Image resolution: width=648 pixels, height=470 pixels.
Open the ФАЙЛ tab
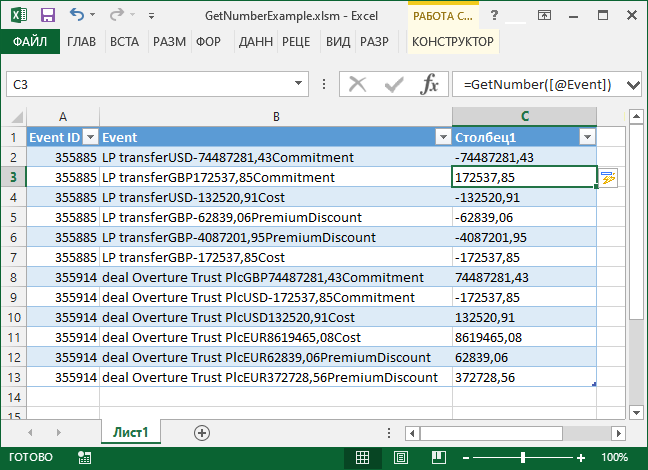click(x=30, y=41)
